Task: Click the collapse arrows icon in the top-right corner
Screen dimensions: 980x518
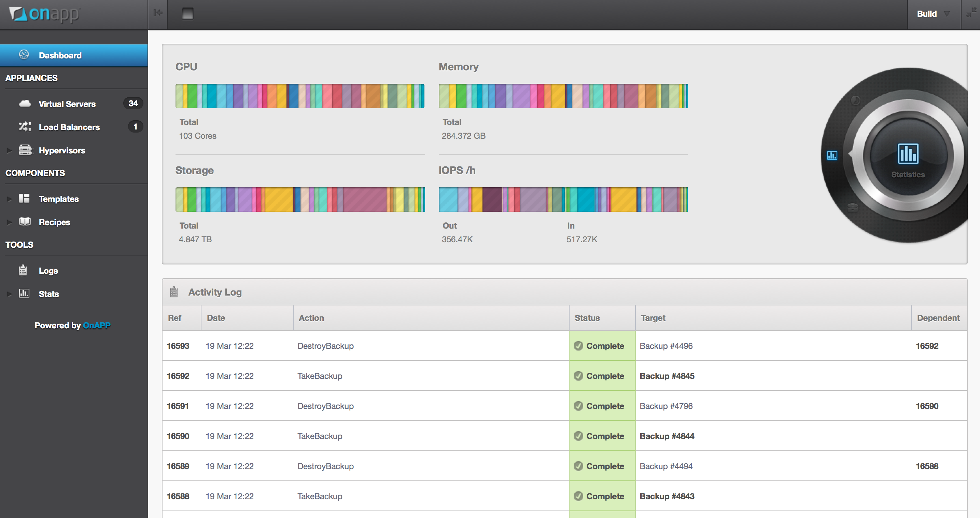Action: (x=970, y=13)
